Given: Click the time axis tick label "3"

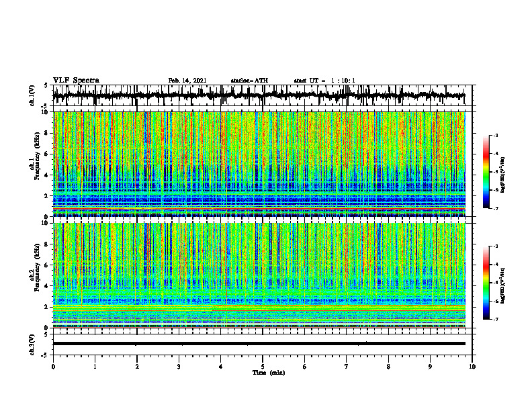Looking at the screenshot, I should point(179,367).
